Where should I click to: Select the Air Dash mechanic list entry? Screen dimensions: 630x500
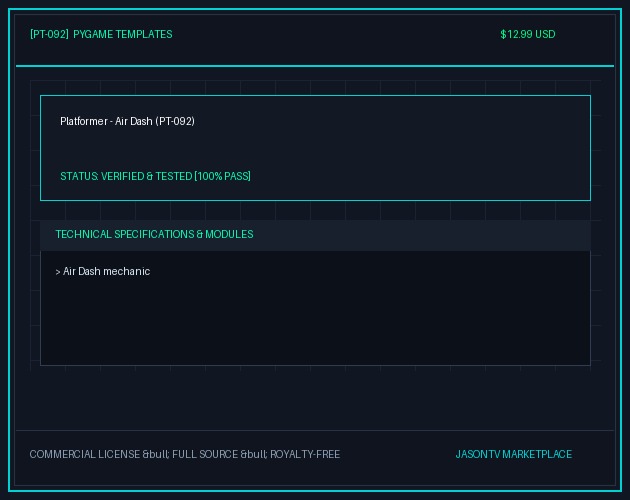coord(103,271)
